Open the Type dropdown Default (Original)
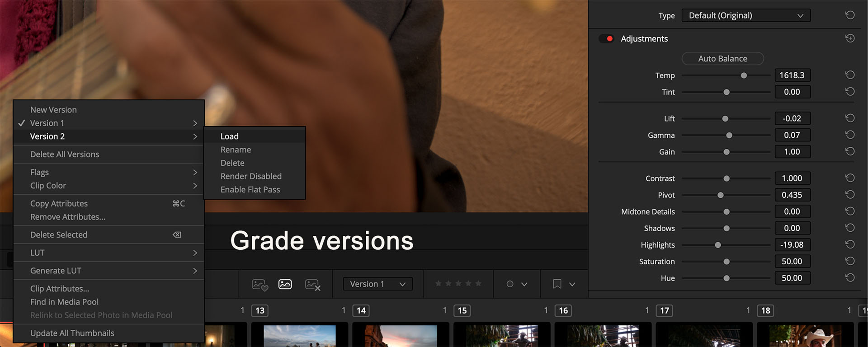Viewport: 868px width, 347px height. (x=746, y=15)
